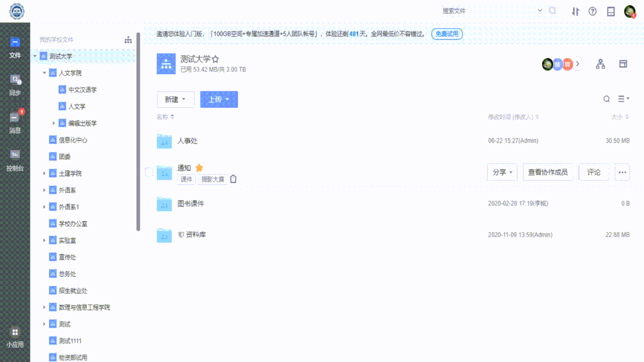
Task: Search within the current folder list
Action: [x=606, y=99]
